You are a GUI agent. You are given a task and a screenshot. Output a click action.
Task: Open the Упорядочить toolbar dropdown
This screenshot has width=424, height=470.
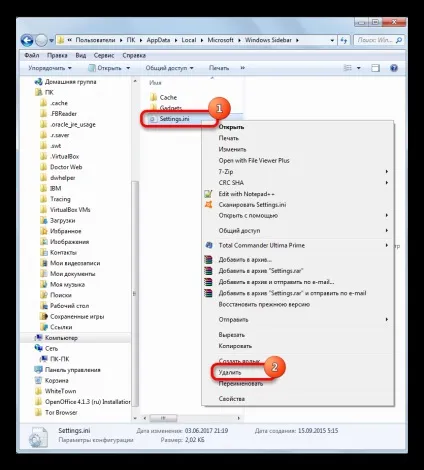point(50,68)
